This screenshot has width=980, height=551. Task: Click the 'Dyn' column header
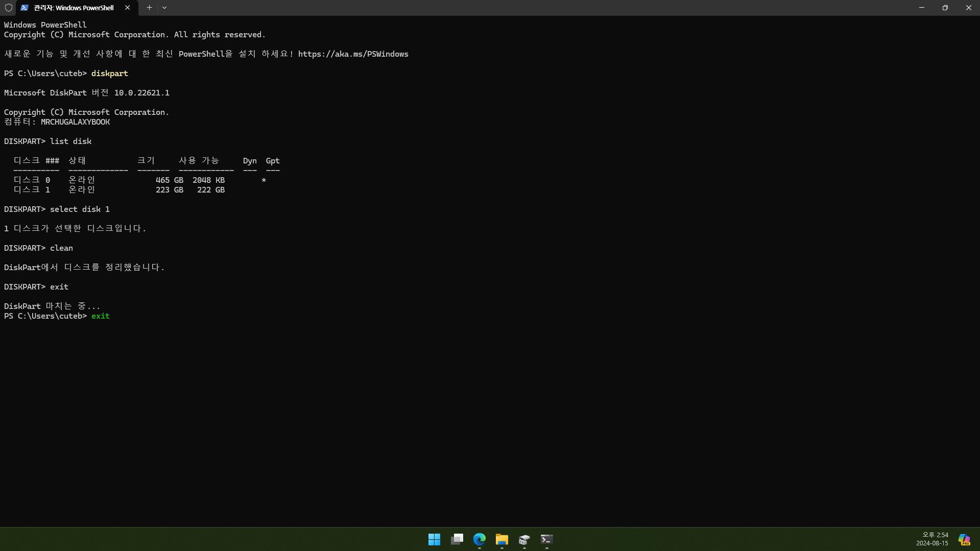[250, 161]
